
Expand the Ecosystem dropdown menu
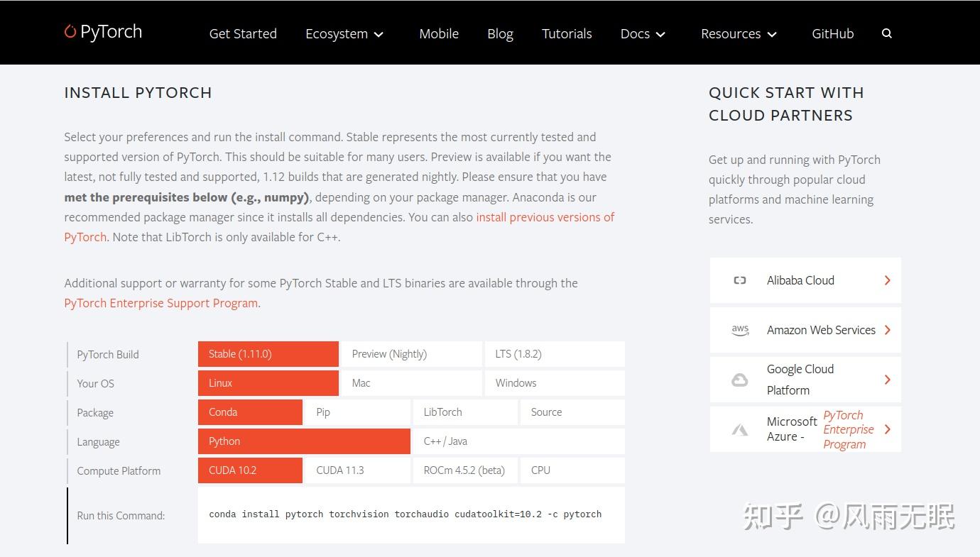(x=344, y=33)
